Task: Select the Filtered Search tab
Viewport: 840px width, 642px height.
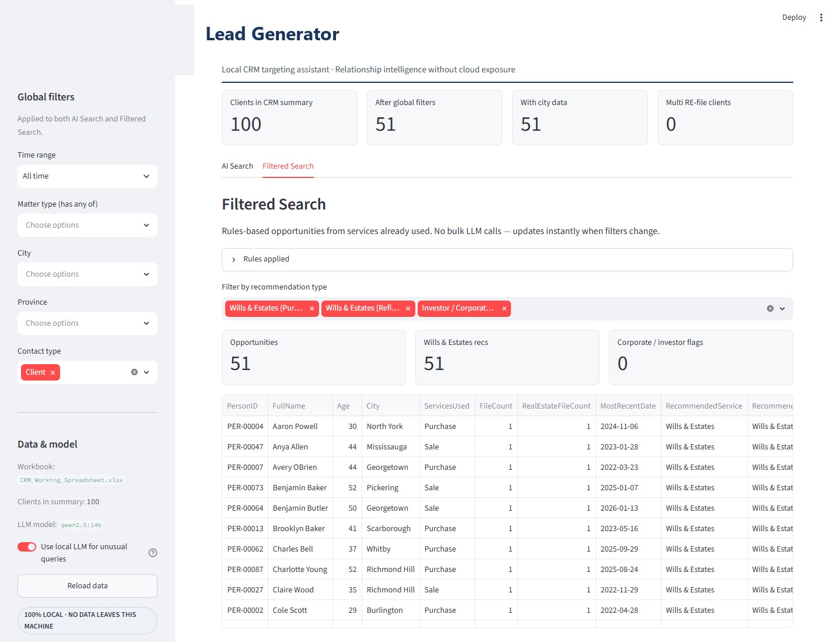Action: [288, 166]
